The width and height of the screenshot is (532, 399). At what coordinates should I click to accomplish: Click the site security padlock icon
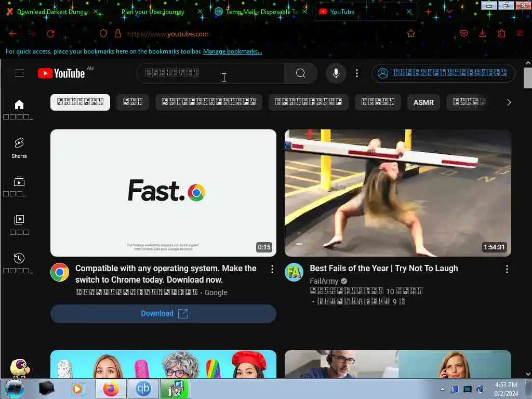118,34
